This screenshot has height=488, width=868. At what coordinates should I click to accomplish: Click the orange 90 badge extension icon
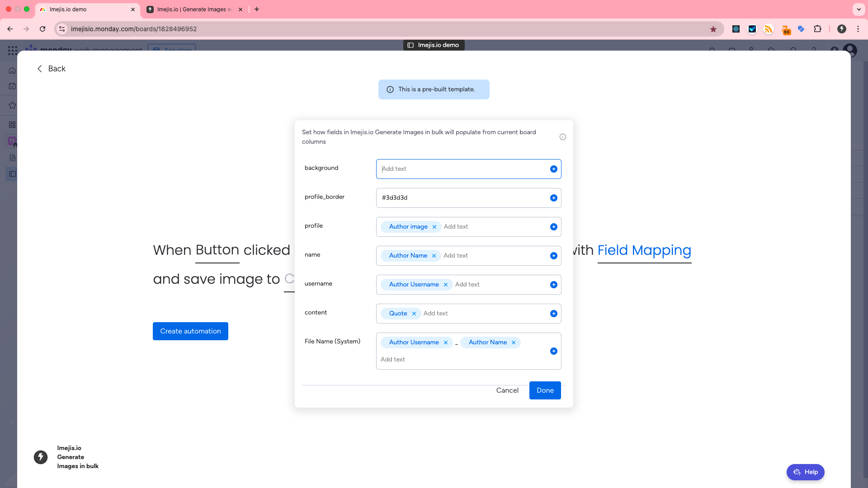[x=786, y=30]
